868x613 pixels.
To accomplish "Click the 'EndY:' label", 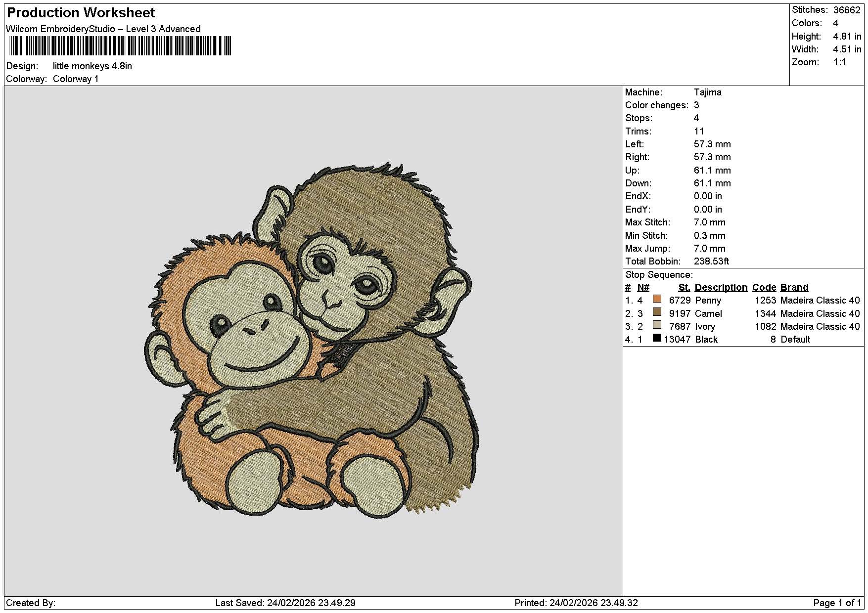I will click(638, 210).
